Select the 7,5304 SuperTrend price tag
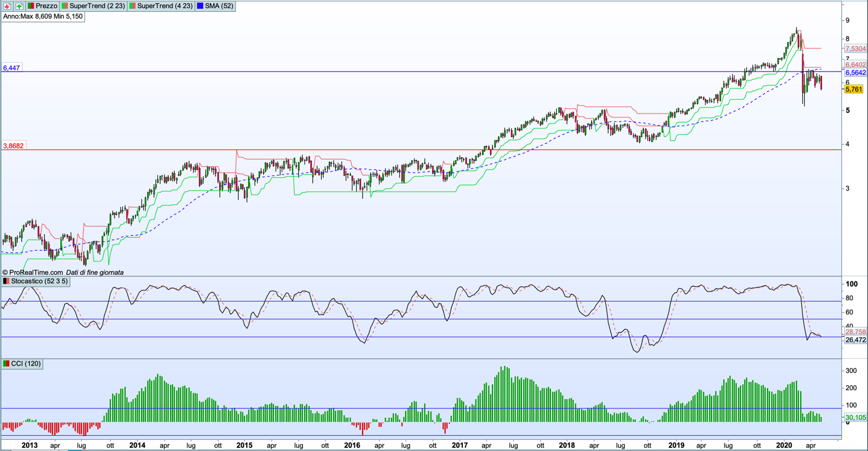 point(855,48)
